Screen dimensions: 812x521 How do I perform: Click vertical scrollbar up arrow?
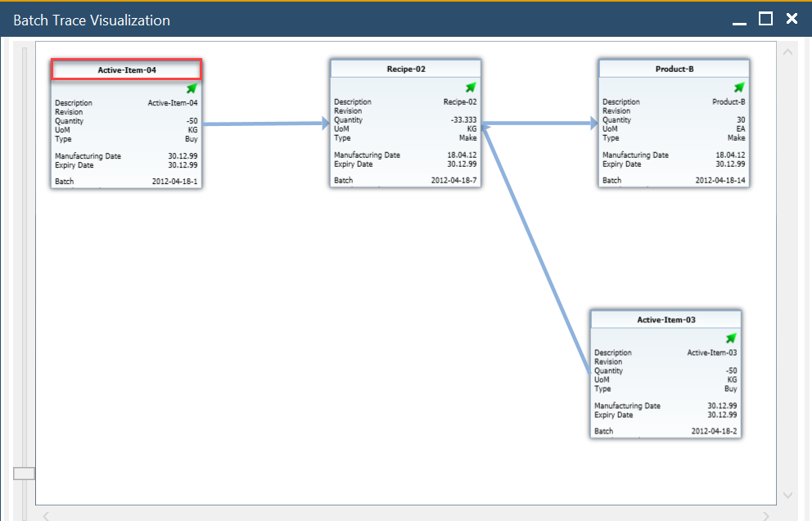coord(788,52)
